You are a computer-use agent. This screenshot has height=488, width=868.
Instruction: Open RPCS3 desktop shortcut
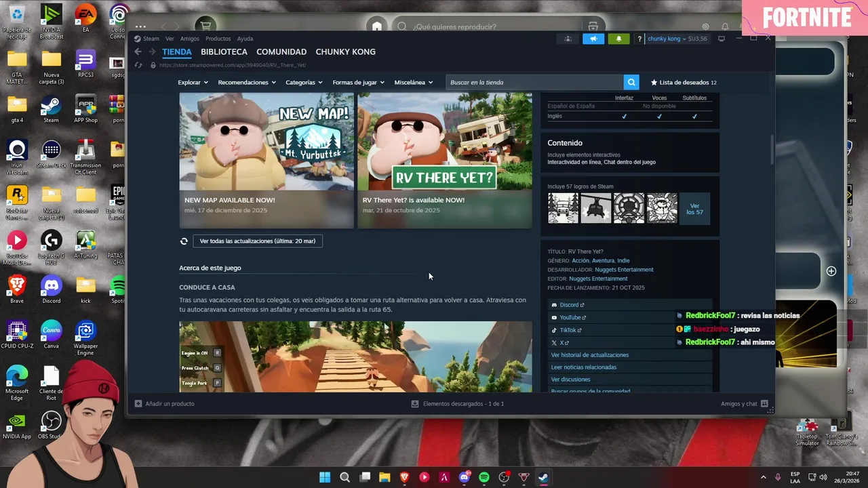point(85,64)
